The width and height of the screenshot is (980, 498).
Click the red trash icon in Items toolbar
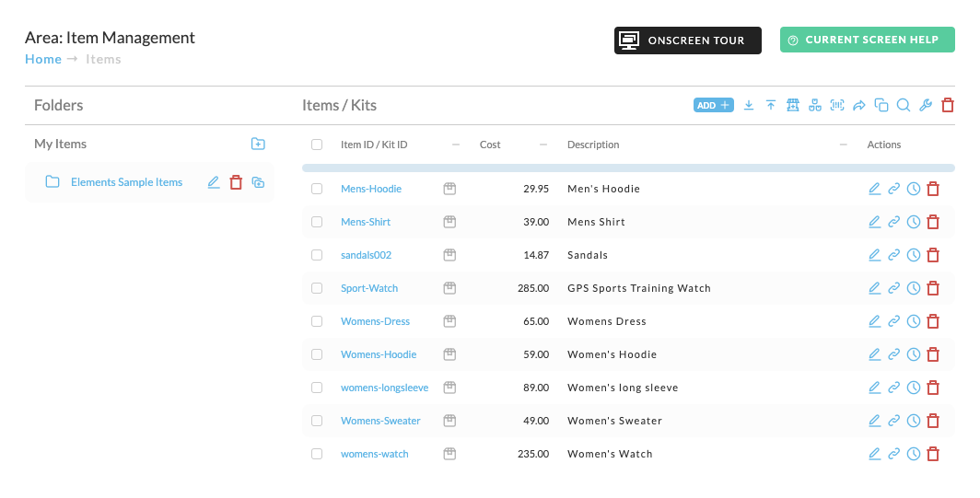point(948,106)
